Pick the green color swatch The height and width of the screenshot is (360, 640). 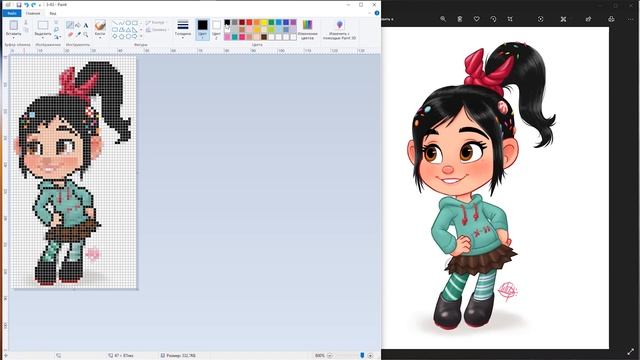271,22
